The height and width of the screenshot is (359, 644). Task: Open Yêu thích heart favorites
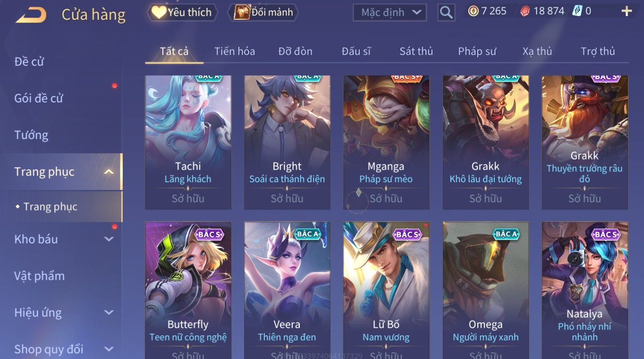pyautogui.click(x=182, y=12)
